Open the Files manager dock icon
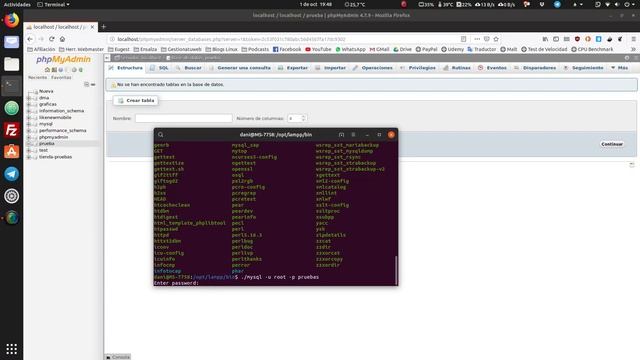The height and width of the screenshot is (360, 640). pos(11,64)
